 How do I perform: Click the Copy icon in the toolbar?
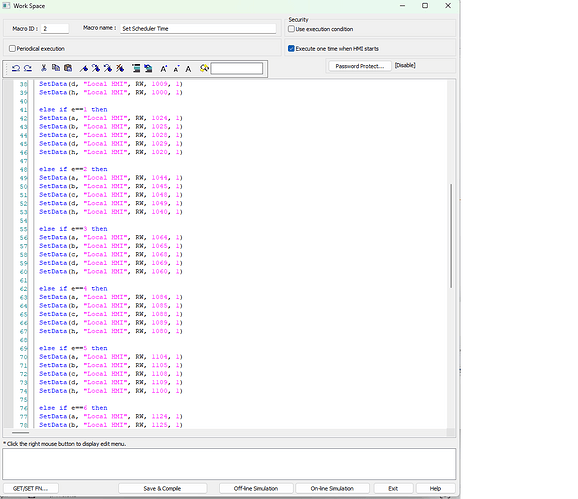(56, 68)
